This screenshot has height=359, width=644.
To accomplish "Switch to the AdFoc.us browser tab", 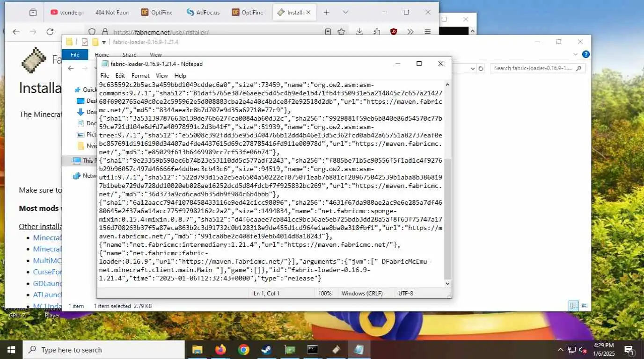I will pyautogui.click(x=203, y=13).
